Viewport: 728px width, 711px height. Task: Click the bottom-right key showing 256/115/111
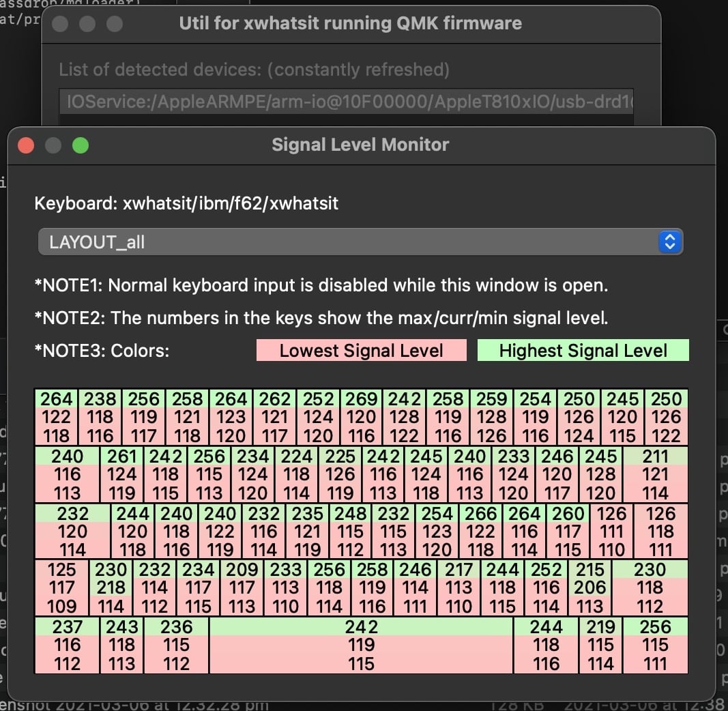(x=655, y=645)
